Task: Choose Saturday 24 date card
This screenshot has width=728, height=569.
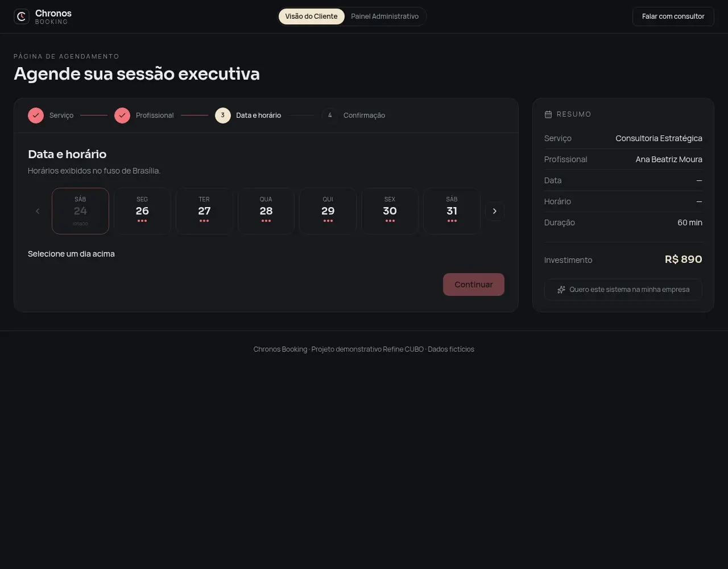Action: tap(80, 211)
